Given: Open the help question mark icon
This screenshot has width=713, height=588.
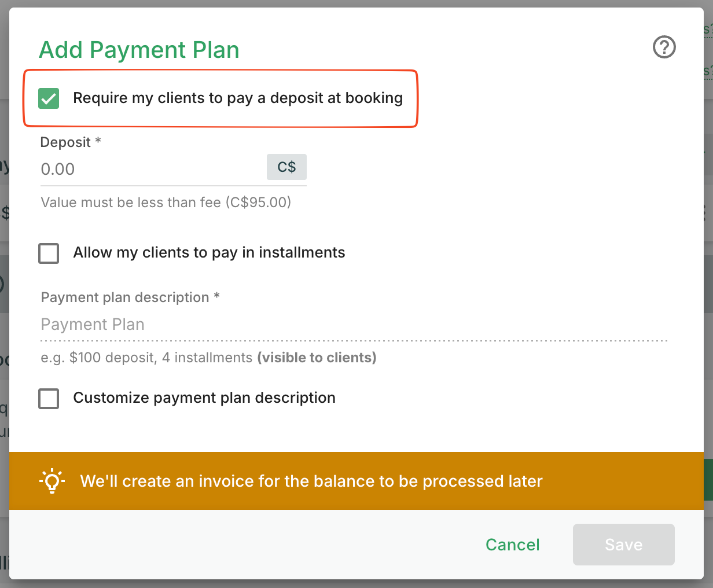Looking at the screenshot, I should (664, 47).
